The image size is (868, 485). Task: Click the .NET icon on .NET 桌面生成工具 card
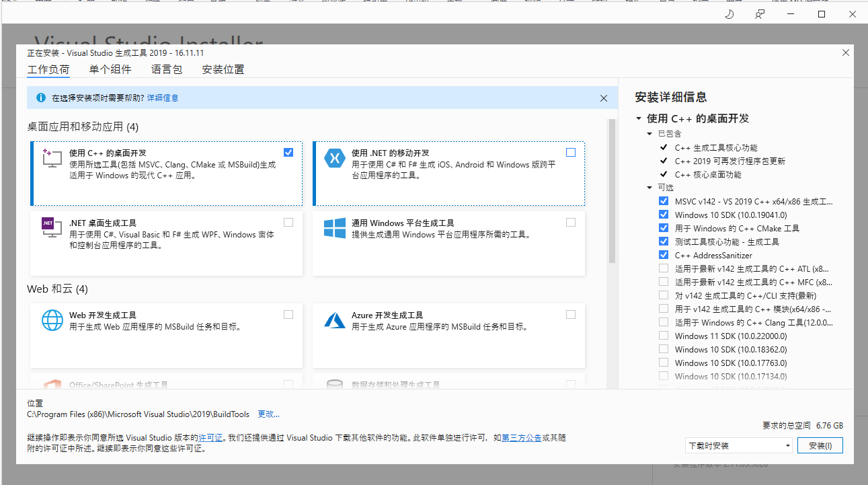[x=52, y=227]
